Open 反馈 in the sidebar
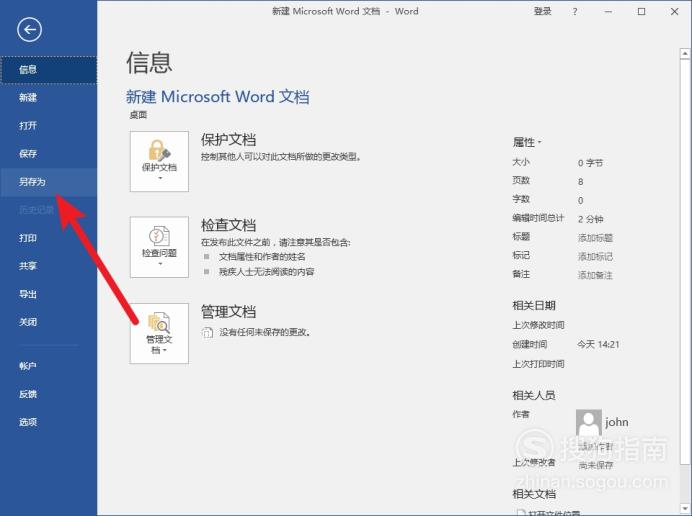This screenshot has width=692, height=516. [x=49, y=394]
